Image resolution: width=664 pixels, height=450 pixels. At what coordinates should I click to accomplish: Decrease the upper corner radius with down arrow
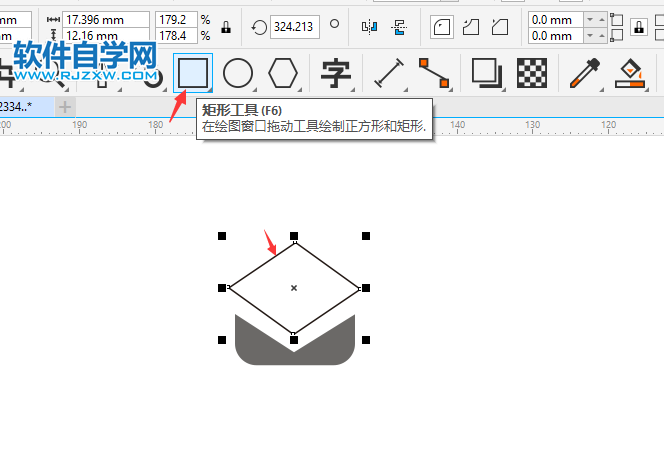click(x=590, y=20)
